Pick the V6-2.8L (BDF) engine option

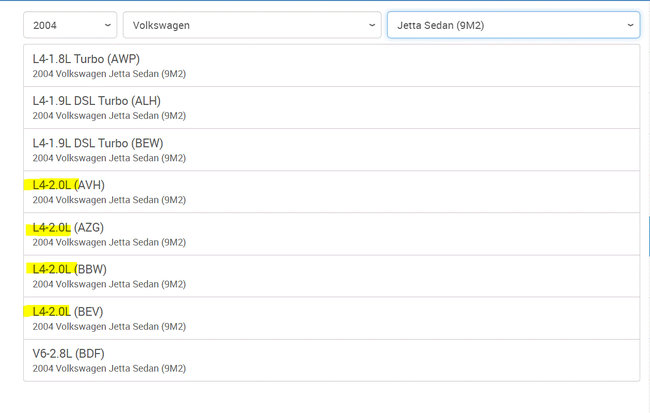point(330,359)
